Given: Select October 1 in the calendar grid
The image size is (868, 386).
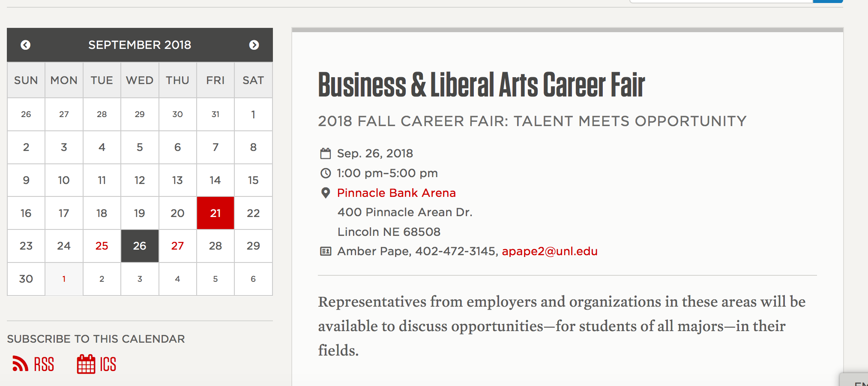Looking at the screenshot, I should tap(64, 279).
